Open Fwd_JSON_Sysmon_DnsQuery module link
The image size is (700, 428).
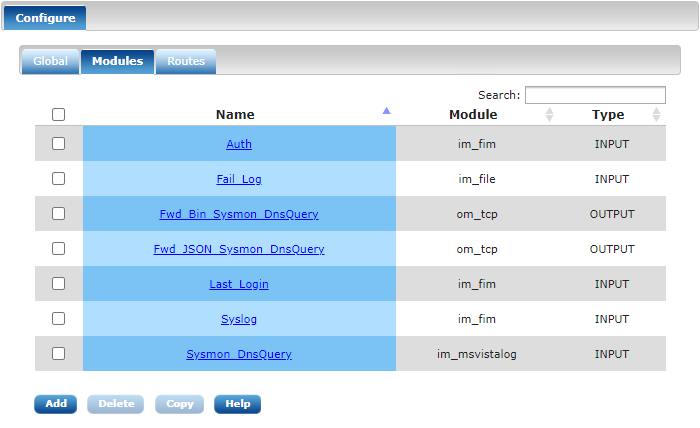click(239, 249)
